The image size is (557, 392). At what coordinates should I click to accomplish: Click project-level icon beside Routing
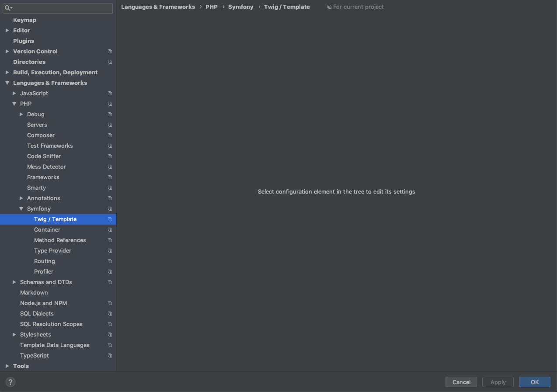click(110, 261)
